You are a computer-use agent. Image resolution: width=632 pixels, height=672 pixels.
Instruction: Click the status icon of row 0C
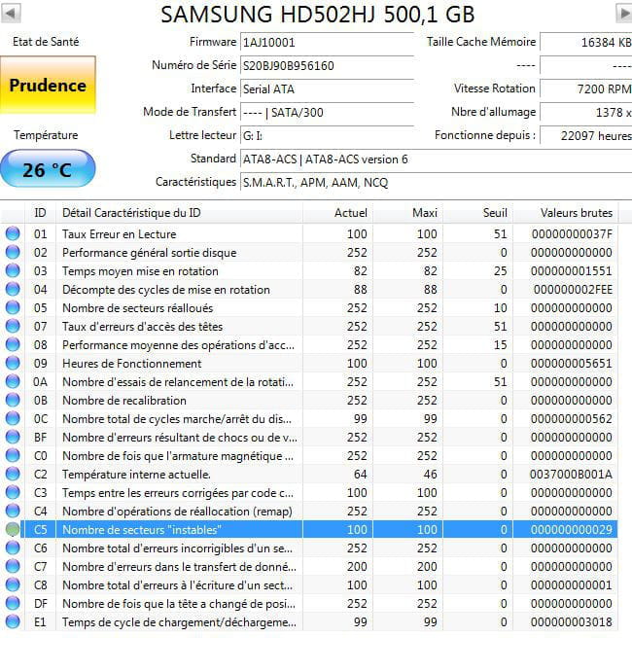13,418
